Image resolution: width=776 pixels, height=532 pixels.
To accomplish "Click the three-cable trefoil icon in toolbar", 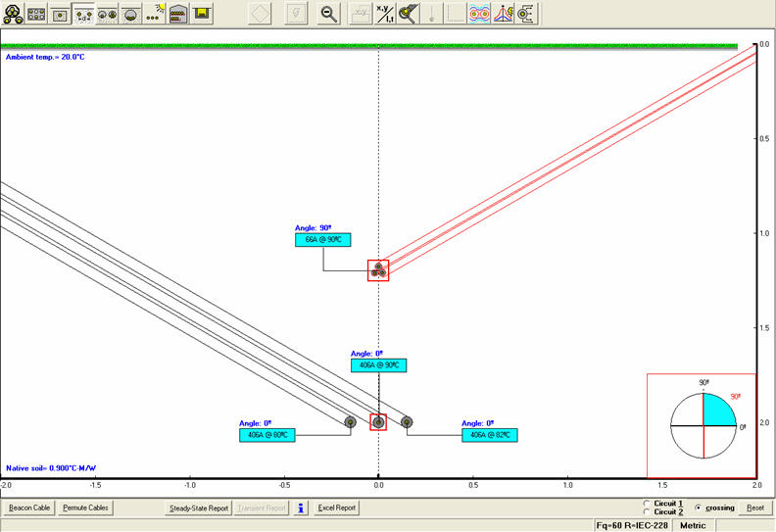I will tap(13, 15).
